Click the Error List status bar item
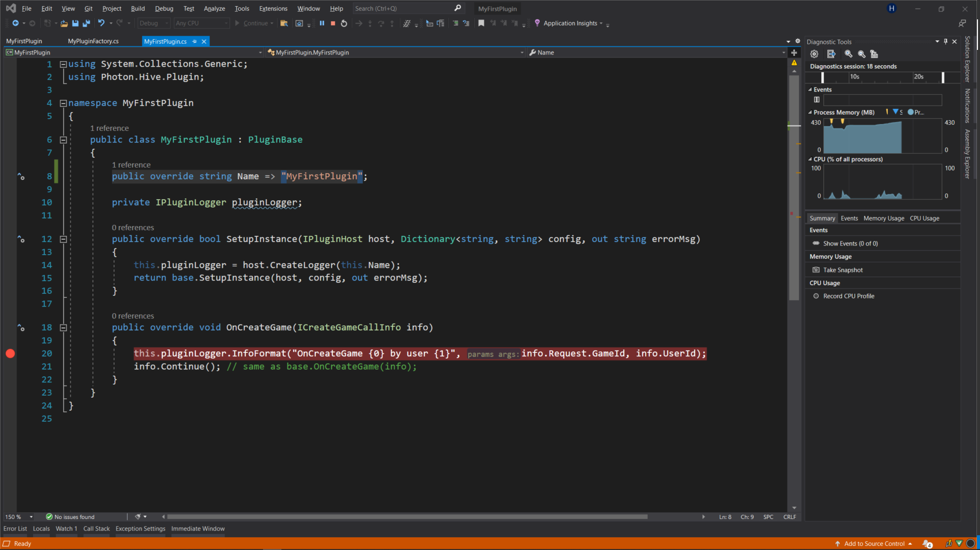The image size is (980, 550). pos(15,529)
